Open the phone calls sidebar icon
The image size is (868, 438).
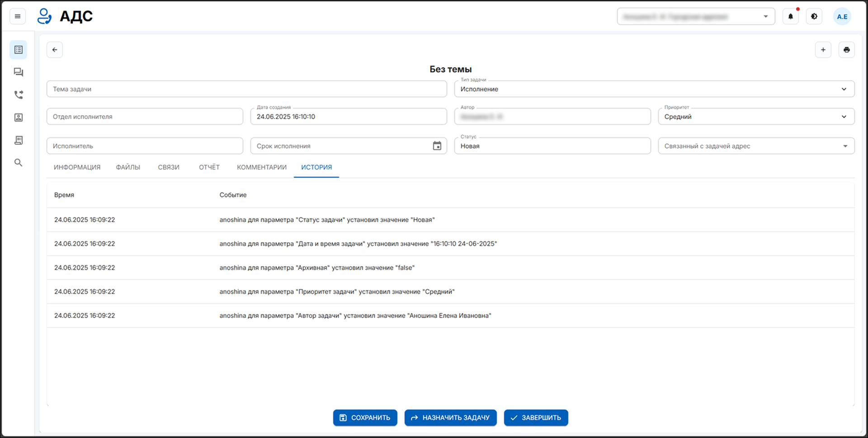(19, 95)
